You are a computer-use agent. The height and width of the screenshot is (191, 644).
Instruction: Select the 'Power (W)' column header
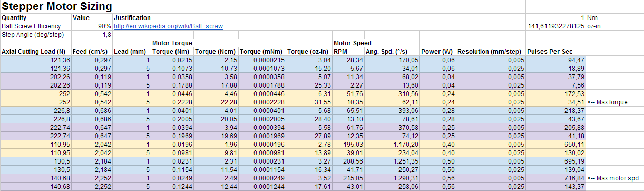coord(437,51)
